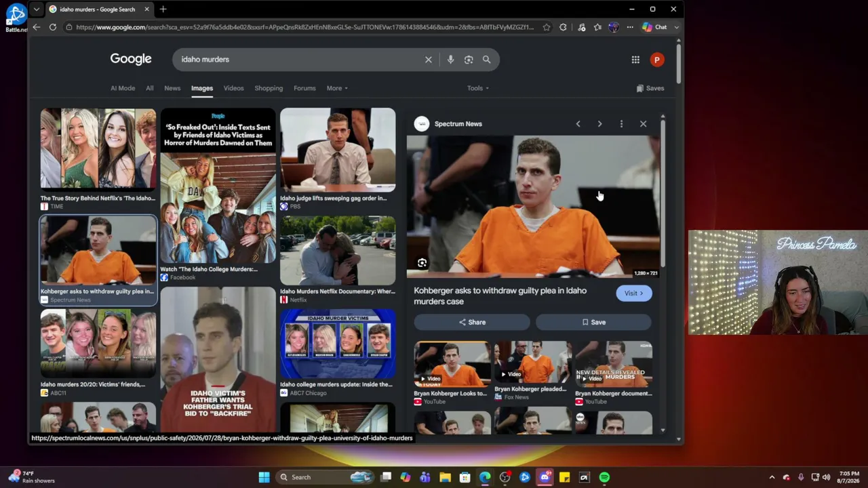868x488 pixels.
Task: Bookmark this page with the star icon
Action: pos(547,27)
